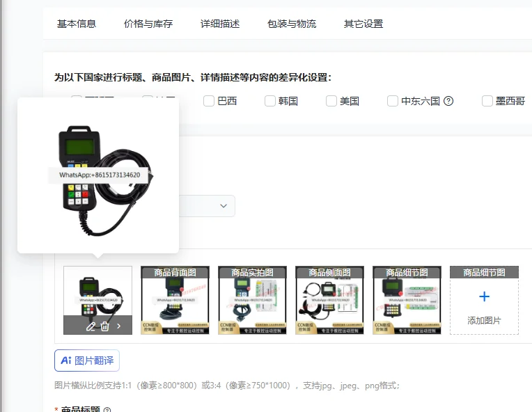Select the 商品背面图 thumbnail
532x412 pixels.
pos(175,300)
